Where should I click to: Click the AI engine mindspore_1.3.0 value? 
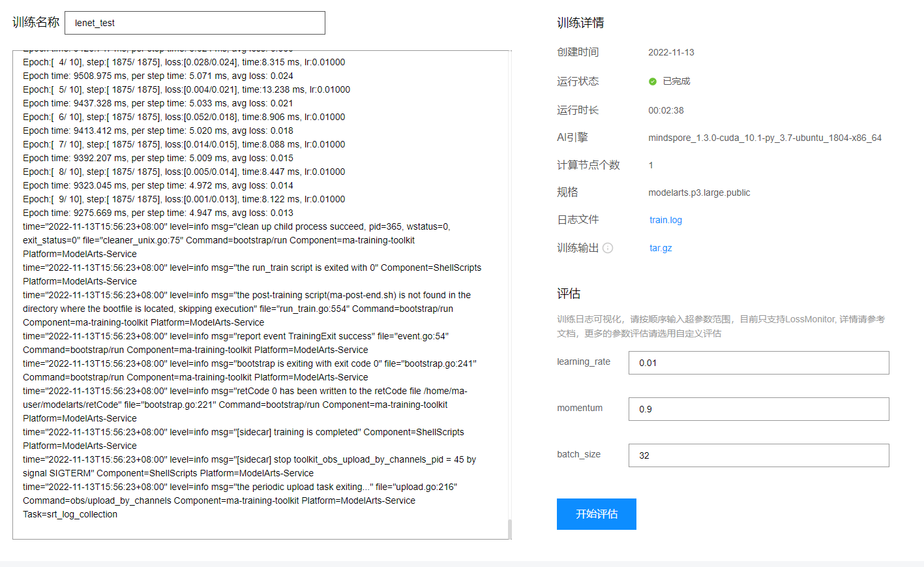point(765,138)
